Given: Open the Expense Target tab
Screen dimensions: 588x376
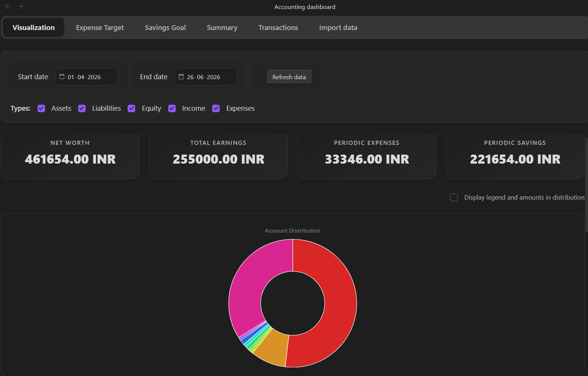Looking at the screenshot, I should click(x=100, y=27).
